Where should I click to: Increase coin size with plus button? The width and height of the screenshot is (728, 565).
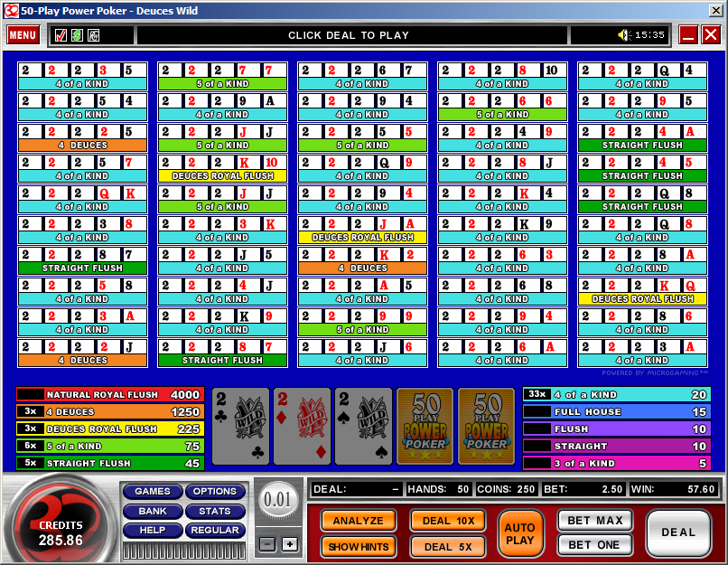pos(290,544)
